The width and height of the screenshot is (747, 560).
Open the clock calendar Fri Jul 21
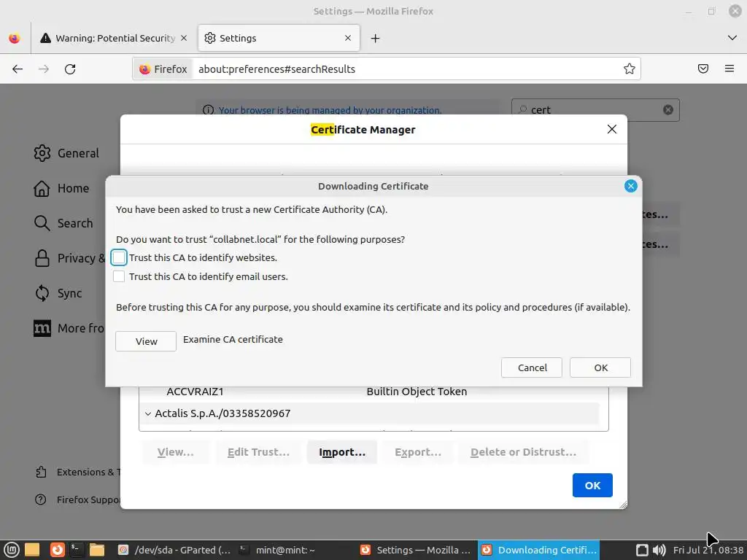pos(708,550)
